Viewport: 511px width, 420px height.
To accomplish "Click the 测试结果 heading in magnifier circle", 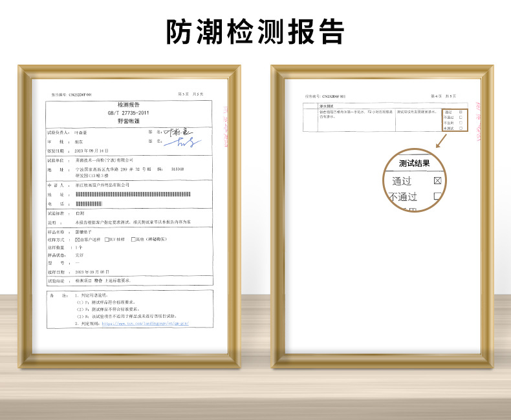I will click(x=414, y=163).
